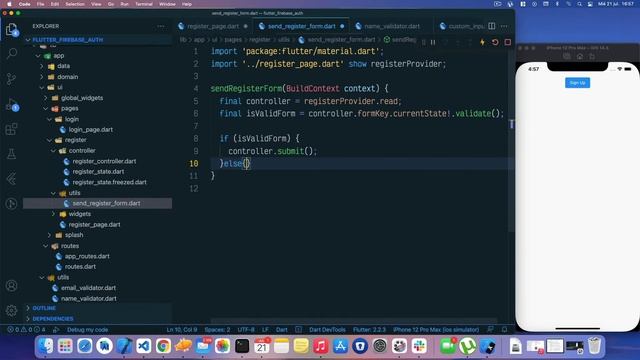
Task: Click the Flutter: 2.2.3 status bar entry
Action: (369, 329)
